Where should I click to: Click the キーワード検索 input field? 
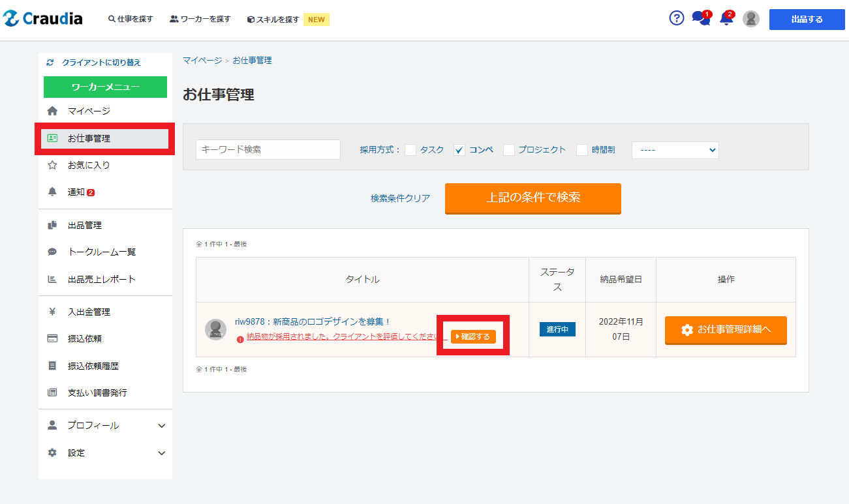268,150
